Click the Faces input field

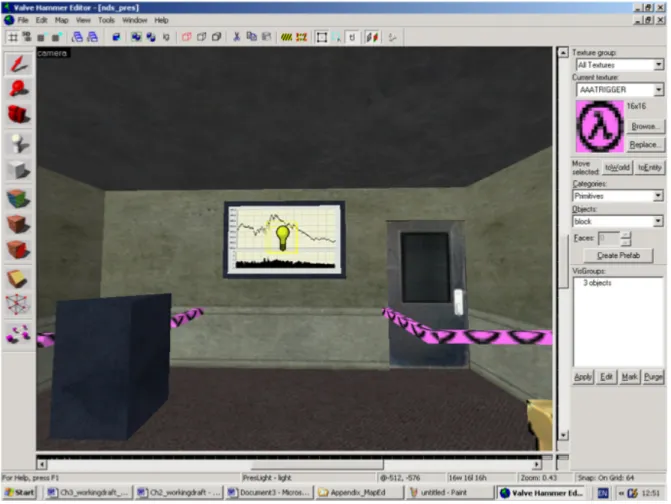tap(609, 238)
